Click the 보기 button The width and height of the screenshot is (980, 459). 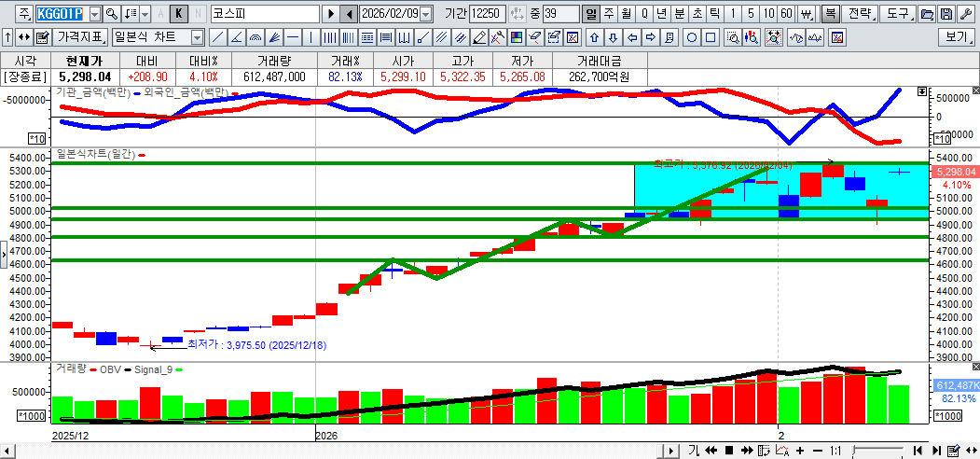click(x=958, y=37)
